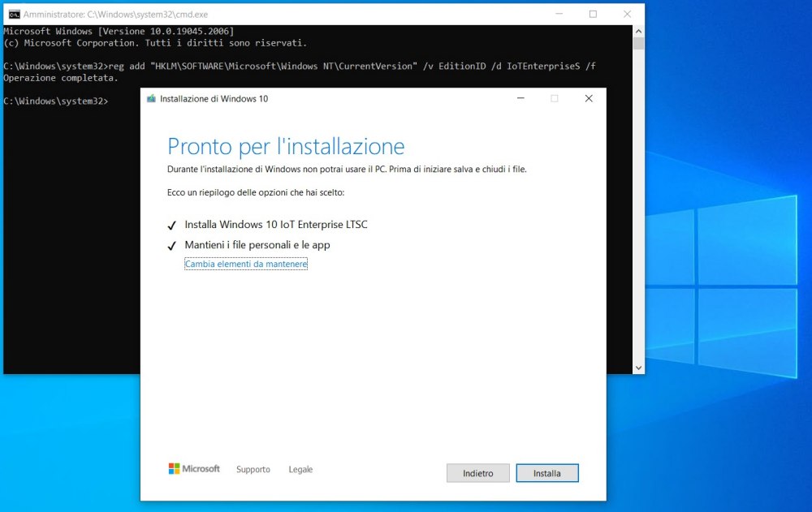Click the Windows setup icon in dialog title bar
This screenshot has width=812, height=512.
click(x=151, y=98)
